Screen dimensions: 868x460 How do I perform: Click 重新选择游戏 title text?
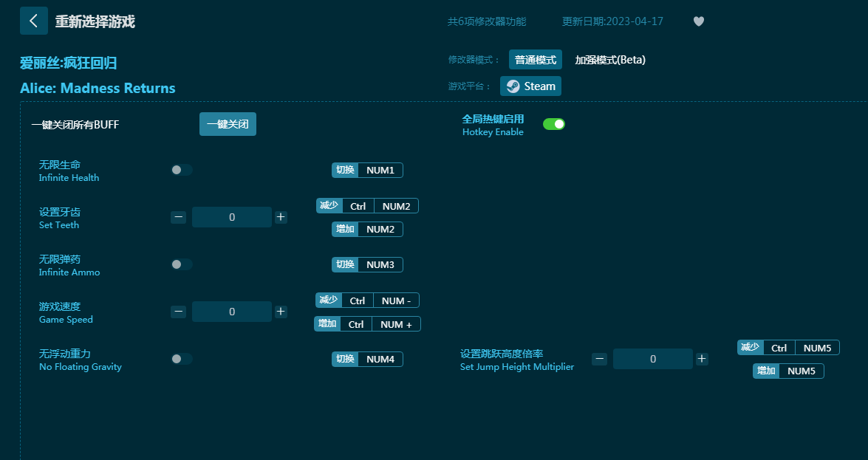(x=95, y=21)
